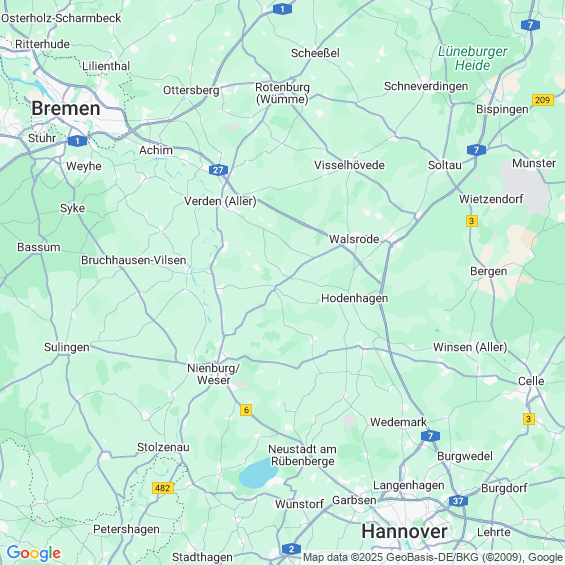Screen dimensions: 565x565
Task: Click the A7 shield near Soltau
Action: pyautogui.click(x=476, y=150)
